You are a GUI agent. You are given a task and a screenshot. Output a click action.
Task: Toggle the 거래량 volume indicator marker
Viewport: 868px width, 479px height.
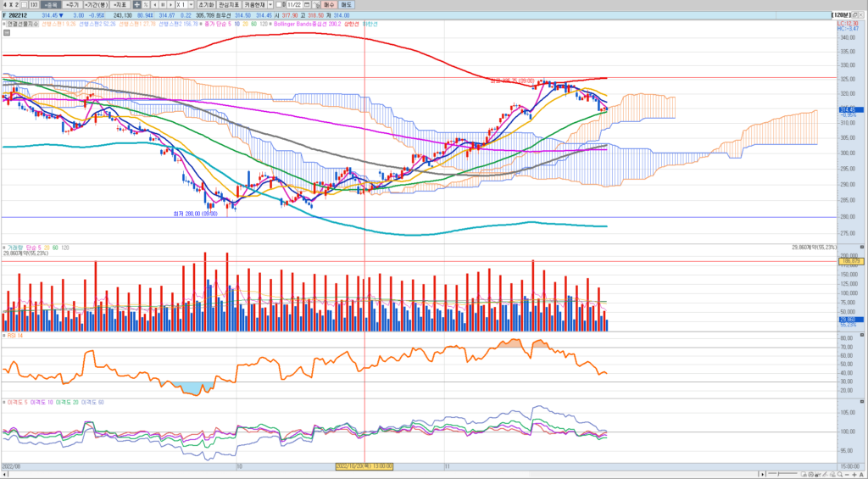3,247
